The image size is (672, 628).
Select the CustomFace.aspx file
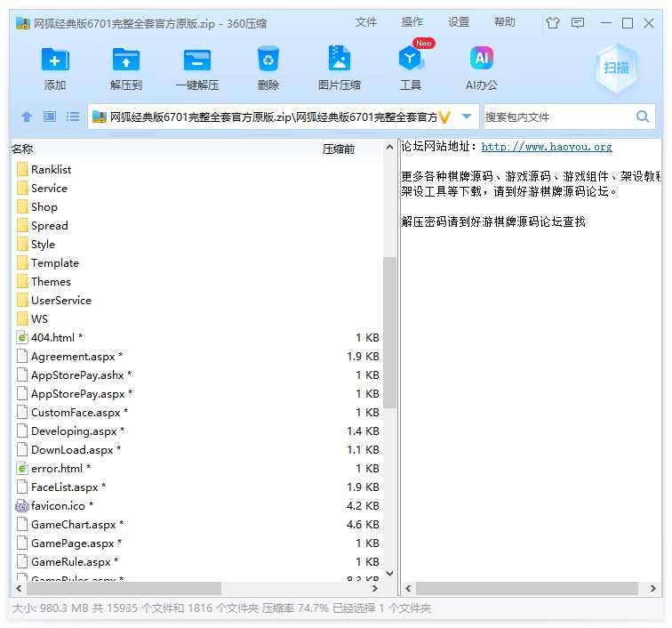[72, 413]
